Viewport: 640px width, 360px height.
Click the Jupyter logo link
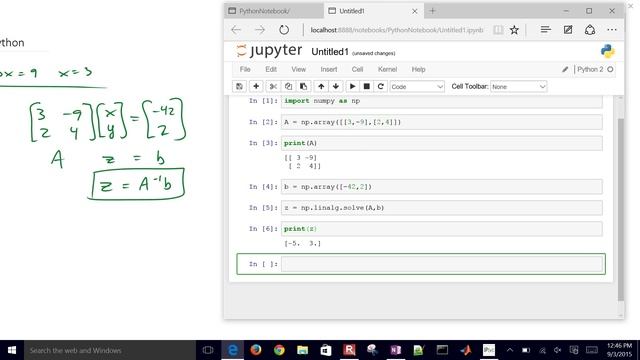pos(269,51)
